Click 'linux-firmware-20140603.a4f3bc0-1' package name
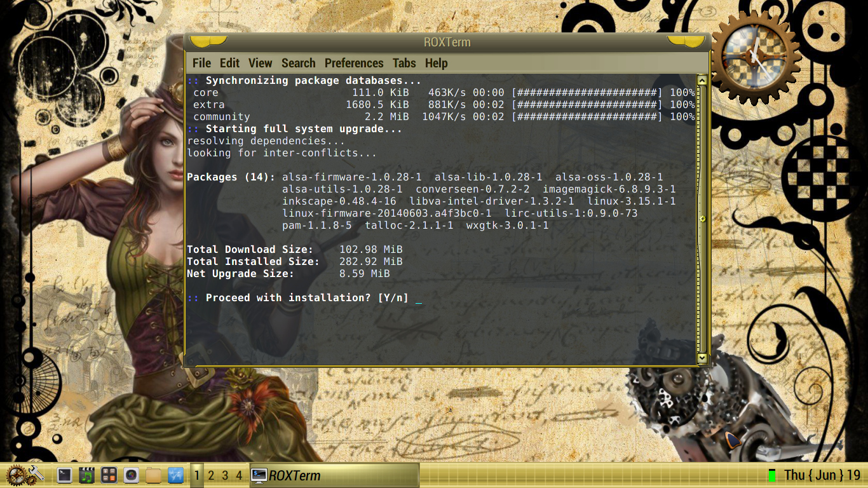The height and width of the screenshot is (488, 868). click(x=387, y=213)
